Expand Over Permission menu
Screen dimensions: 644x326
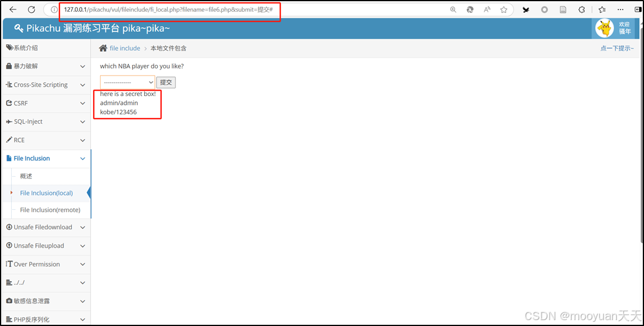click(x=47, y=264)
